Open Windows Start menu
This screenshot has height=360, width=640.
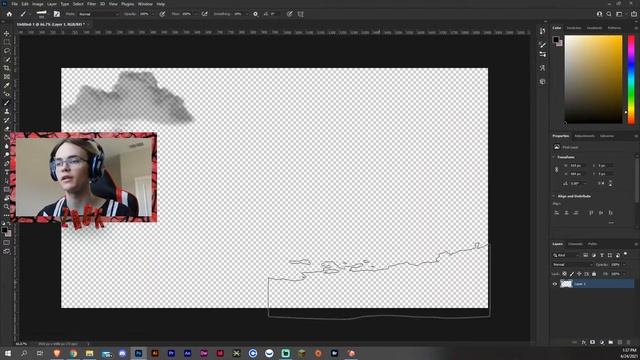8,353
